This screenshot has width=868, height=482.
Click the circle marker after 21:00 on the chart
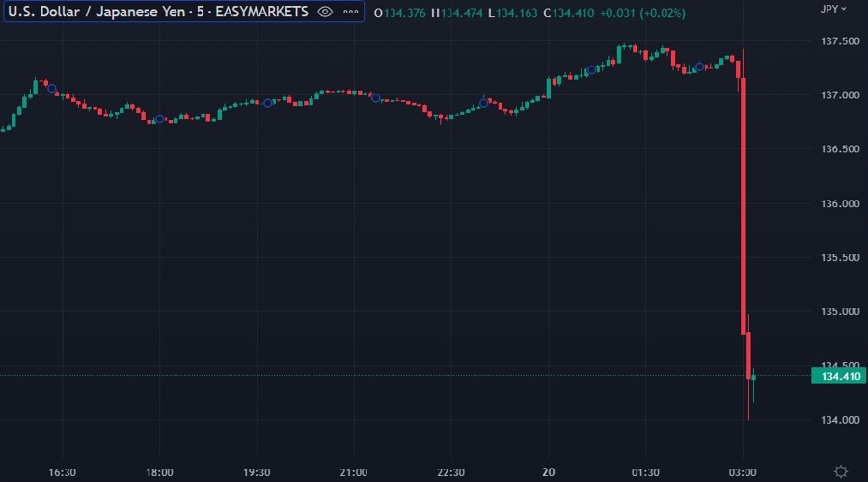[x=376, y=98]
